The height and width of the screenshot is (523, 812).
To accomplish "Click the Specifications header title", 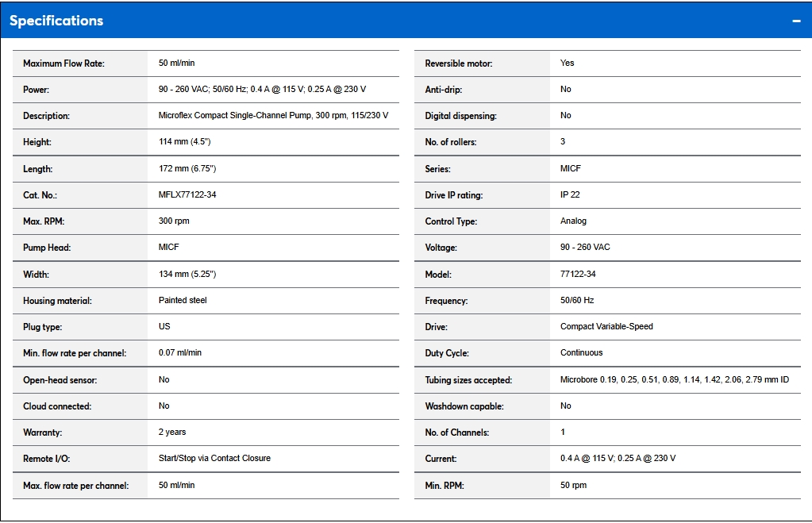I will pos(56,21).
